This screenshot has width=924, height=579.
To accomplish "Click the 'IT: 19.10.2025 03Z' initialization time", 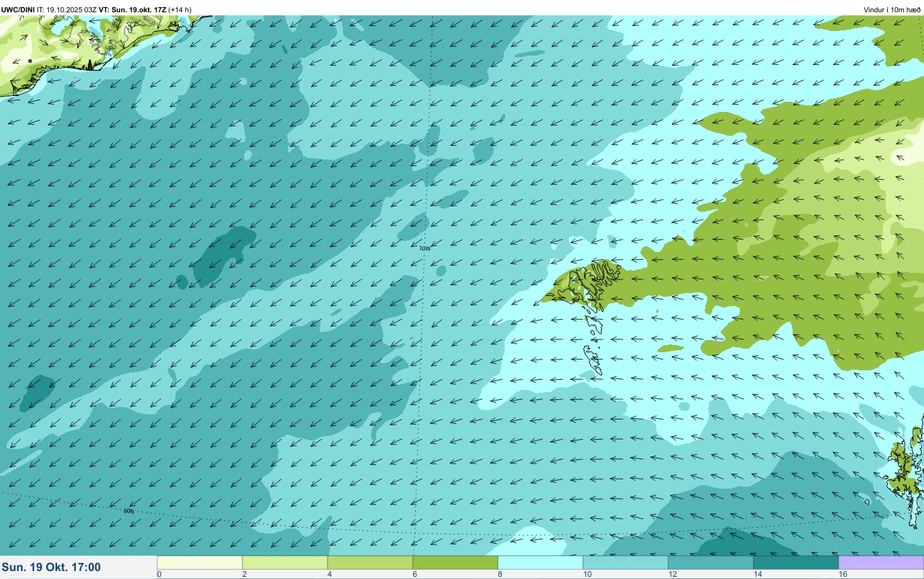I will tap(66, 9).
